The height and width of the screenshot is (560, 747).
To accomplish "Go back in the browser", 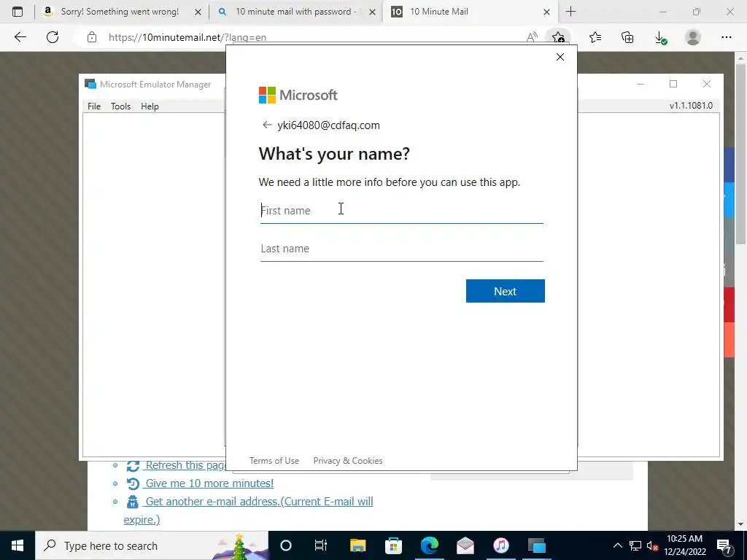I will (x=20, y=37).
